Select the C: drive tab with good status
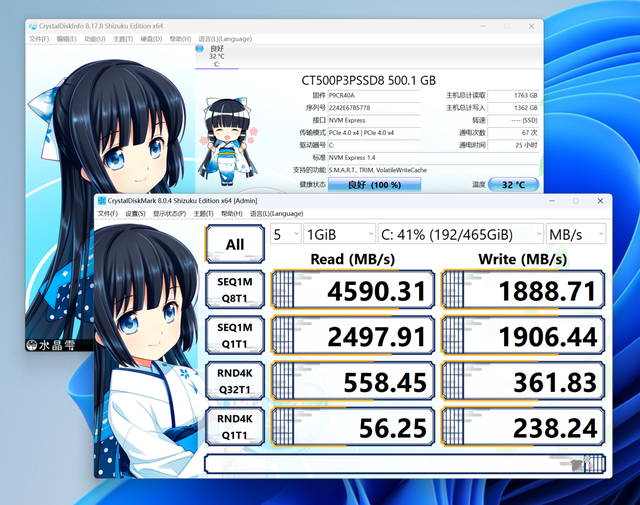640x505 pixels. tap(217, 56)
